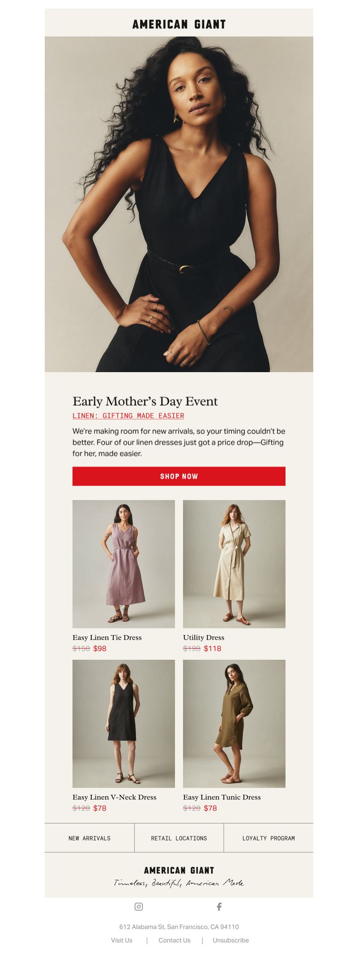Click the Contact Us footer link
This screenshot has height=980, width=358.
(x=175, y=940)
